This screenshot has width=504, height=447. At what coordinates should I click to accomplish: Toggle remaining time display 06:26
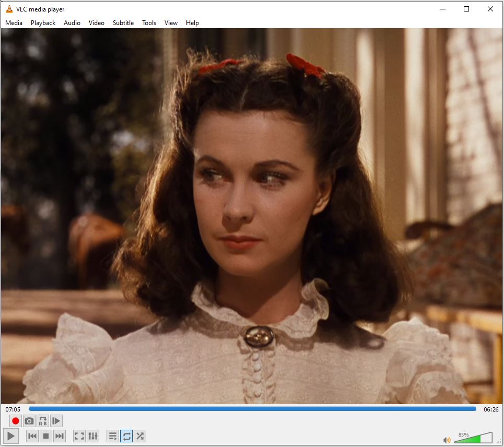tap(491, 409)
